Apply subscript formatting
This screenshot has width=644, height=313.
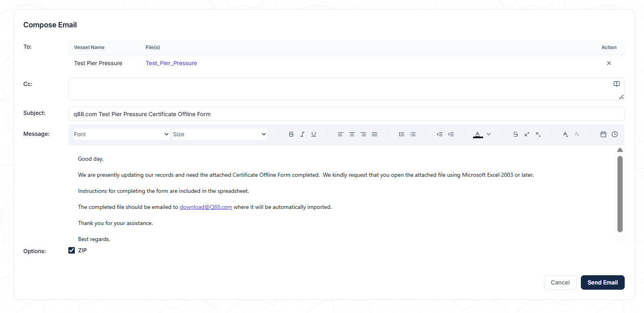pos(538,134)
